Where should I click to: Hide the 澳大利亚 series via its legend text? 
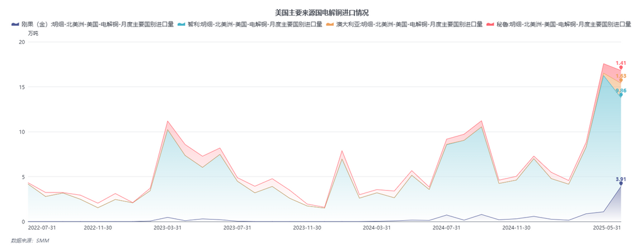pos(409,25)
